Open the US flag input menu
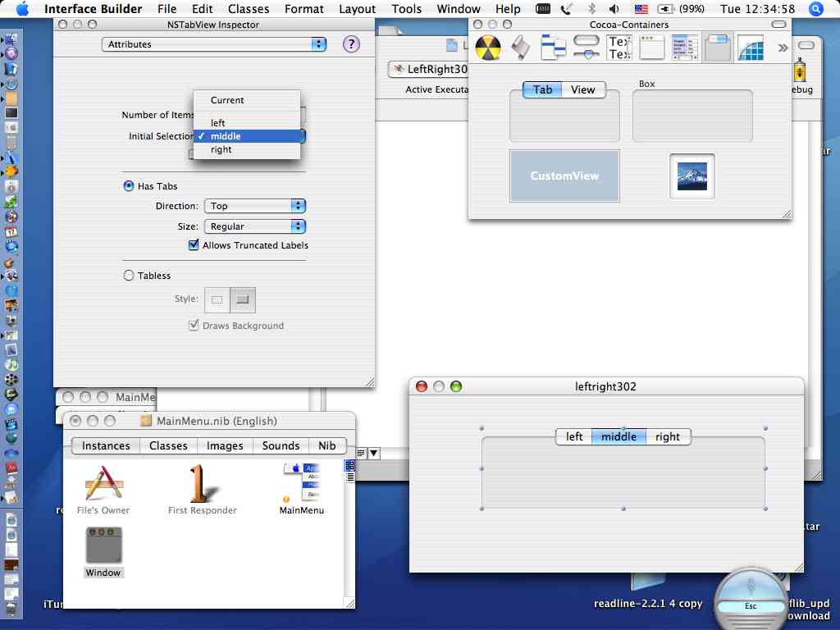 click(x=641, y=9)
